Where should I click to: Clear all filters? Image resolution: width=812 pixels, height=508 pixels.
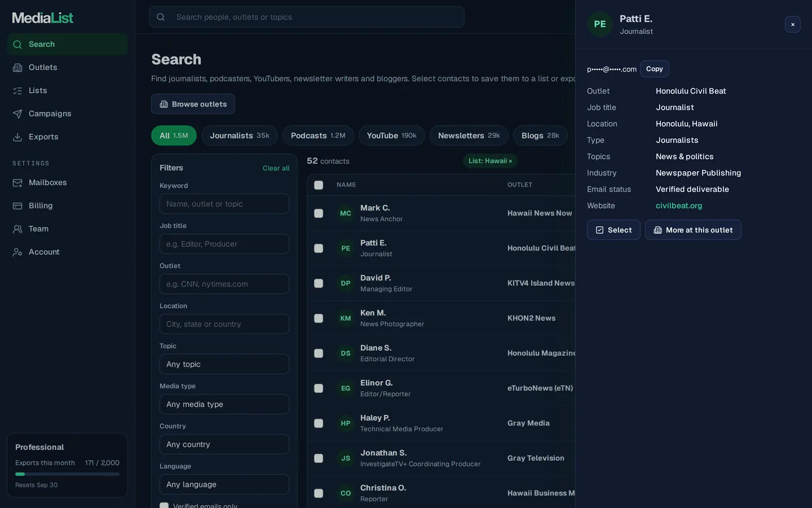click(x=276, y=168)
